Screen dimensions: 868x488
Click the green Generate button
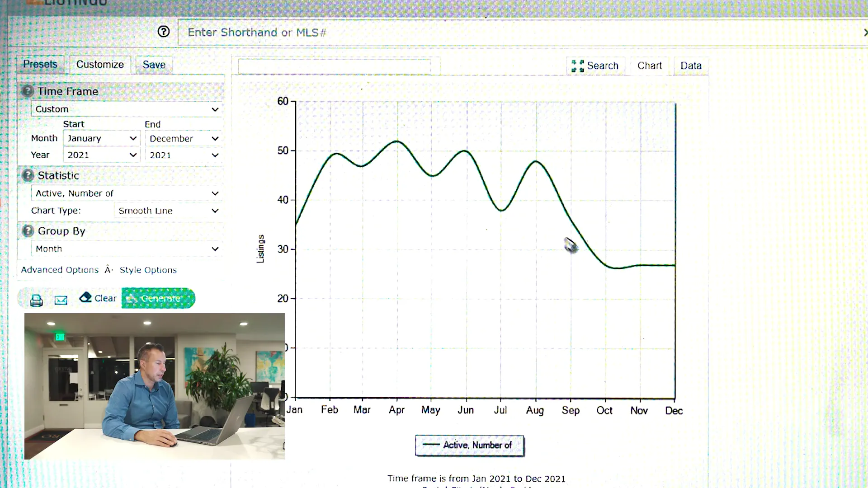tap(158, 298)
